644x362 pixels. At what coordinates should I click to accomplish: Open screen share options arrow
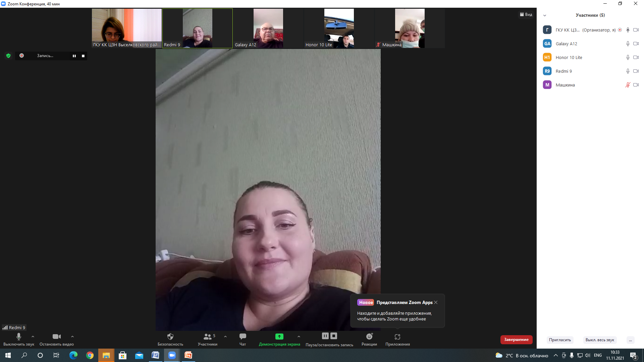point(299,337)
